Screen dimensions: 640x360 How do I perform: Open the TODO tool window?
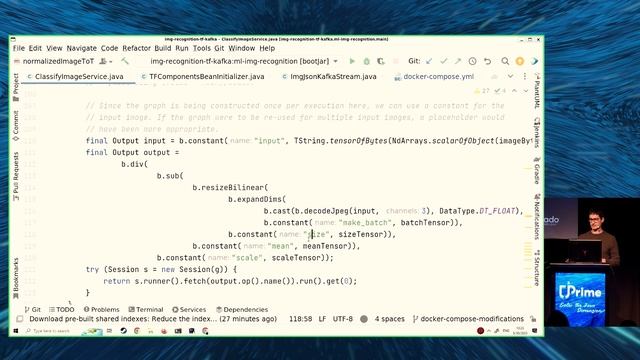point(62,309)
